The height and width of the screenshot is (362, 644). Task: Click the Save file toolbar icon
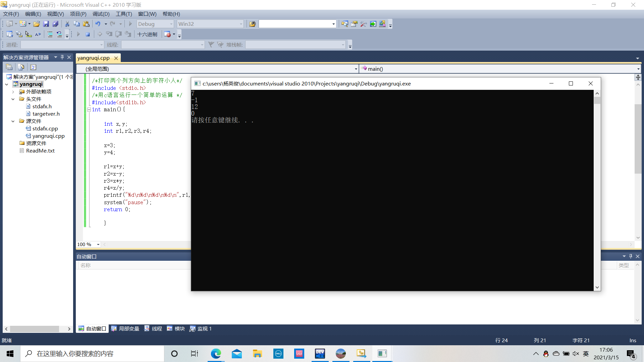click(x=46, y=24)
